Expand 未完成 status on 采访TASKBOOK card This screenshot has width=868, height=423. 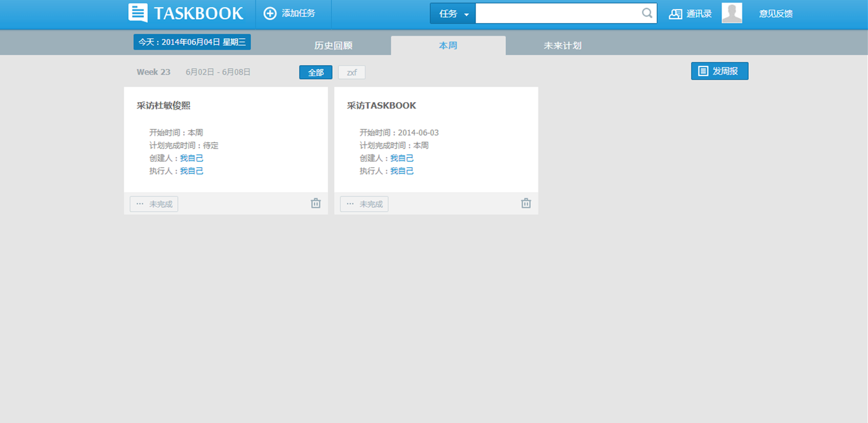point(365,204)
